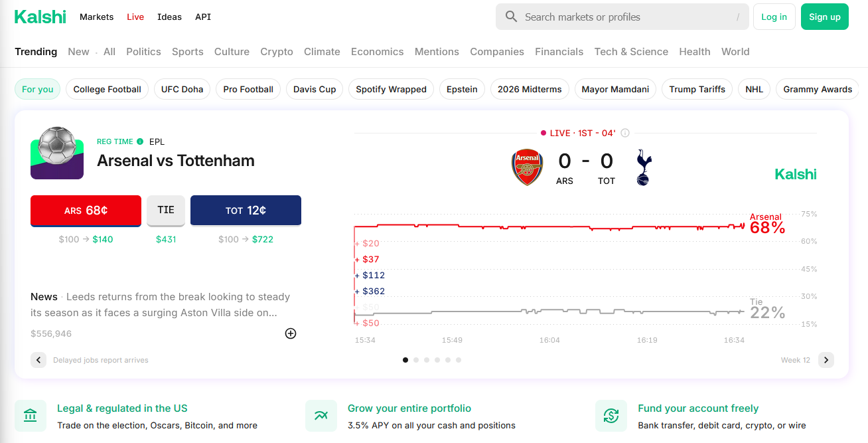The width and height of the screenshot is (868, 443).
Task: Click the bank building icon
Action: [31, 416]
